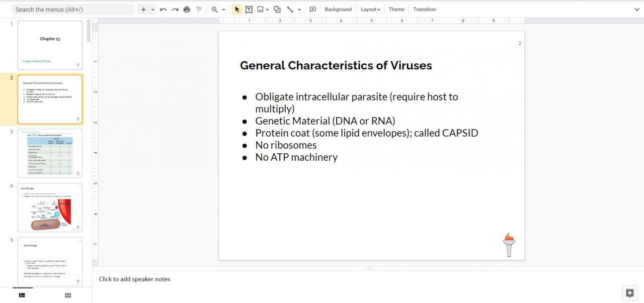The width and height of the screenshot is (644, 303).
Task: Click the bullet 'No ATP machinery'
Action: point(296,157)
